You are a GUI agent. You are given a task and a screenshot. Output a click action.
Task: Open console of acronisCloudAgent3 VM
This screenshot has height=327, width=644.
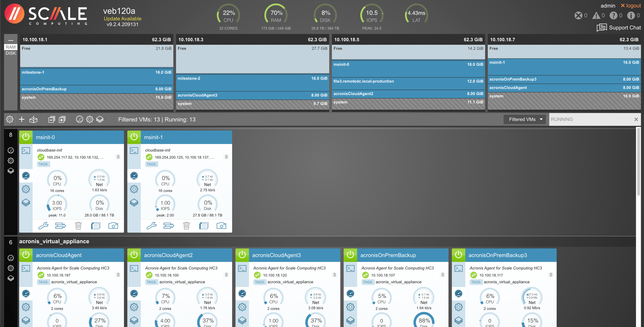click(242, 268)
